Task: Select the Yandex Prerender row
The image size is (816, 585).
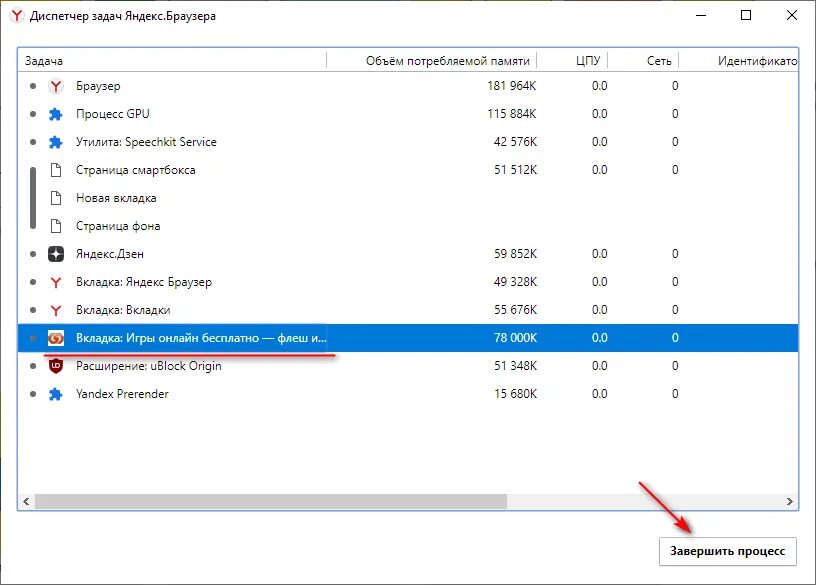Action: tap(408, 394)
